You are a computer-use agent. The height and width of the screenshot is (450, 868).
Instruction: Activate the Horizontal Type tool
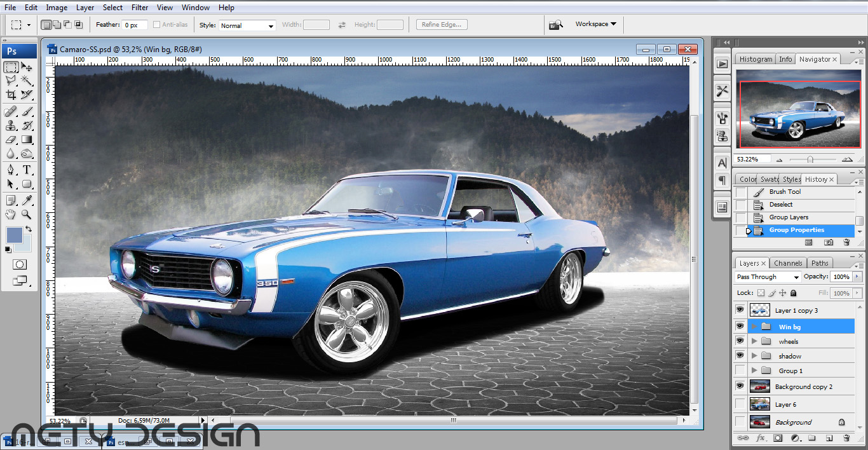pyautogui.click(x=27, y=170)
